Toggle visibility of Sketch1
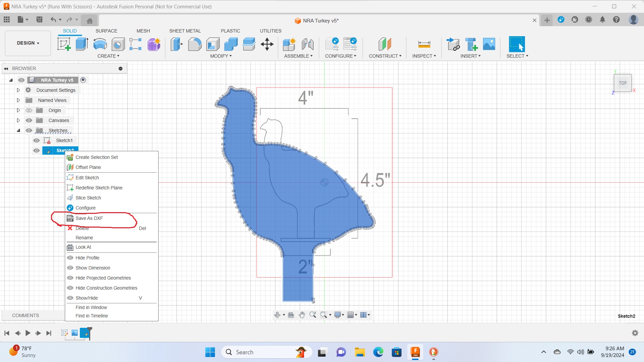This screenshot has width=644, height=362. [x=37, y=140]
